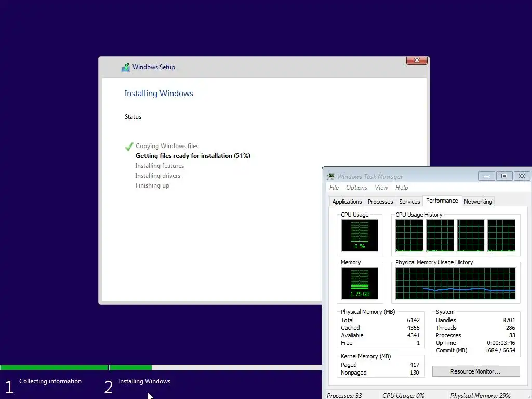Image resolution: width=532 pixels, height=399 pixels.
Task: Click the 'Finishing up' status line
Action: coord(152,185)
